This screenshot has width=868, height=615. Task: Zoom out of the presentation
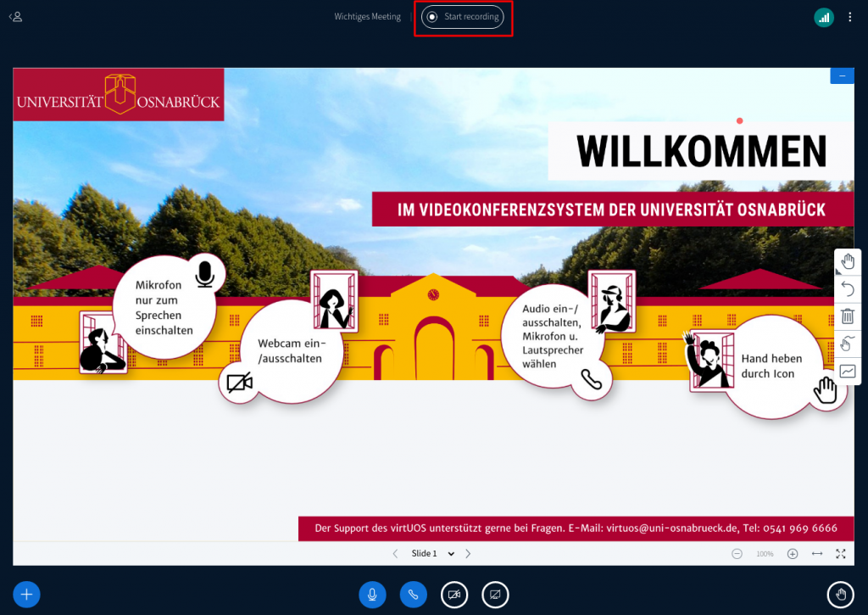click(737, 553)
